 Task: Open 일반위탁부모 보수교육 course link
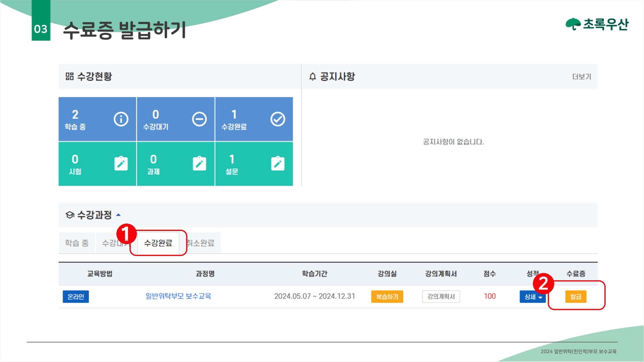click(x=178, y=296)
